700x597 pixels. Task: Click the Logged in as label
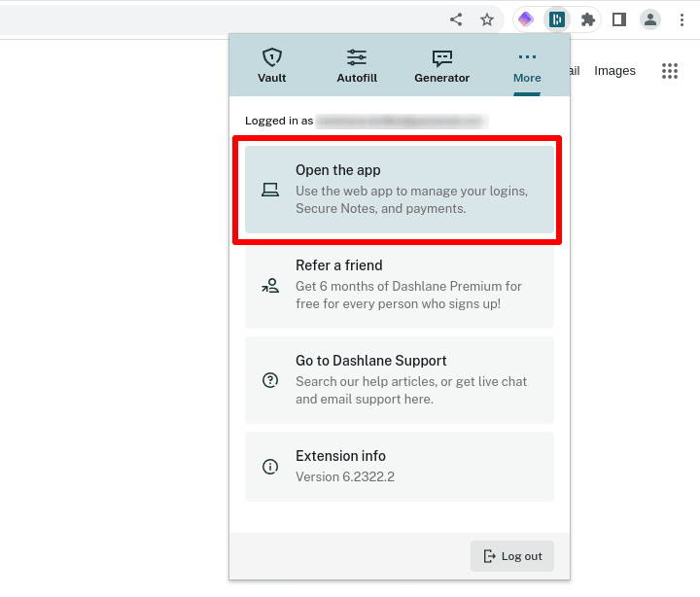[279, 121]
